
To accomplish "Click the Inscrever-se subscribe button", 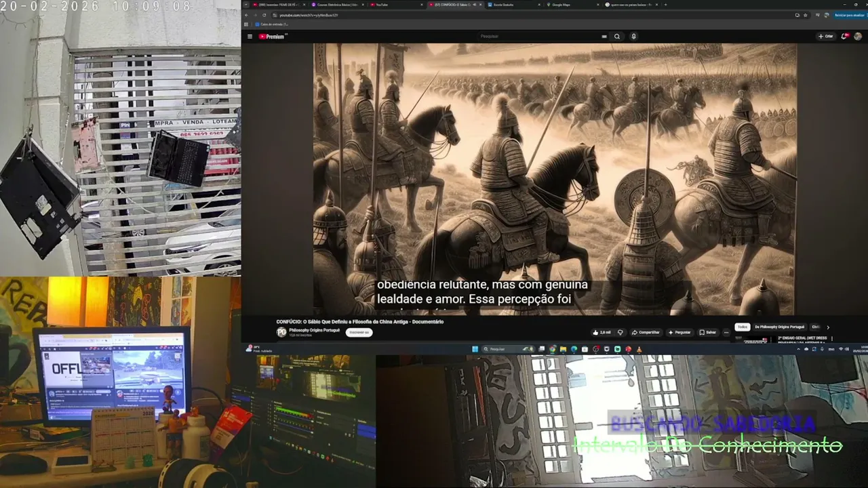I will [359, 333].
